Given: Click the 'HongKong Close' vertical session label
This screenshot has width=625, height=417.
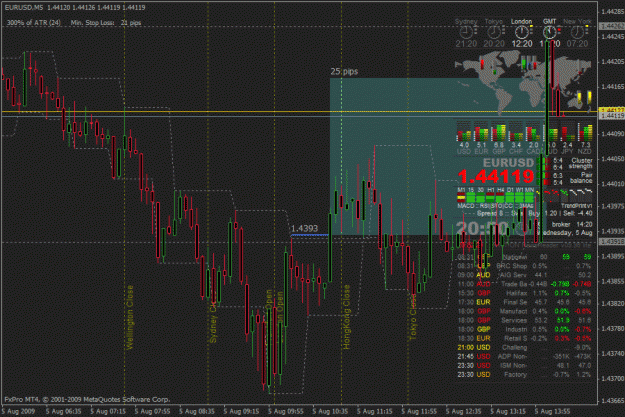Looking at the screenshot, I should (346, 317).
